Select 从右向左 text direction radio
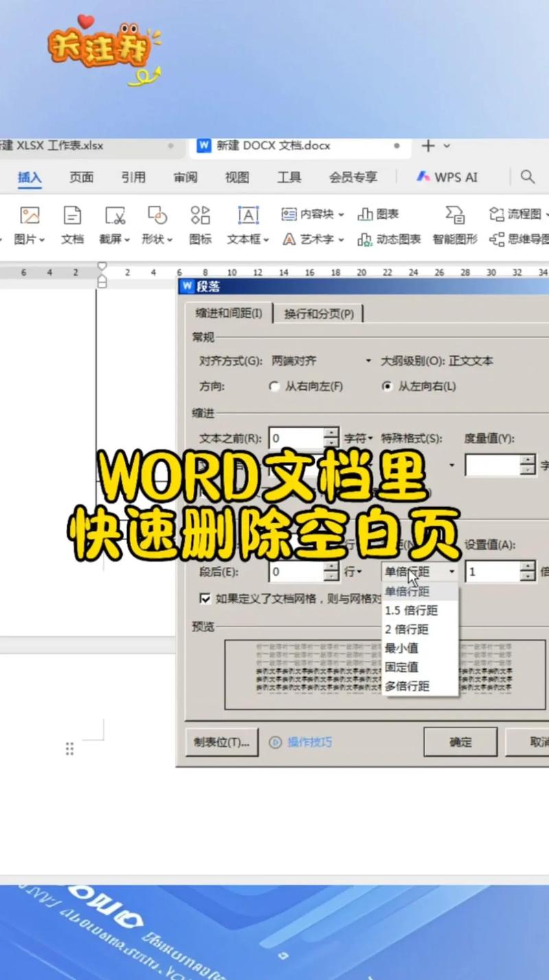549x980 pixels. pyautogui.click(x=274, y=386)
